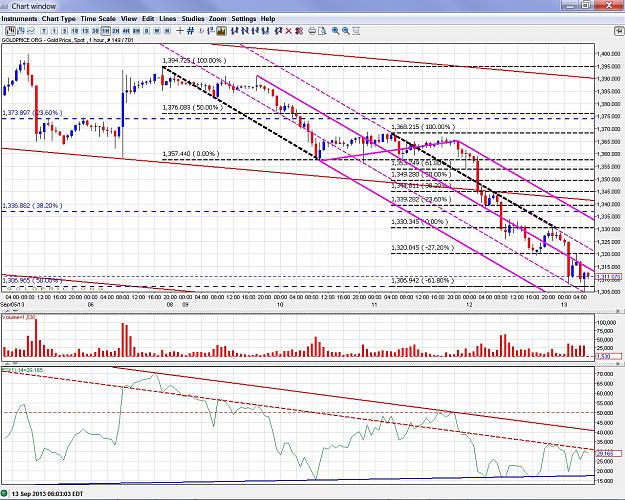Viewport: 625px width, 500px height.
Task: Click the volume value label 1,530 on axis
Action: click(x=608, y=356)
